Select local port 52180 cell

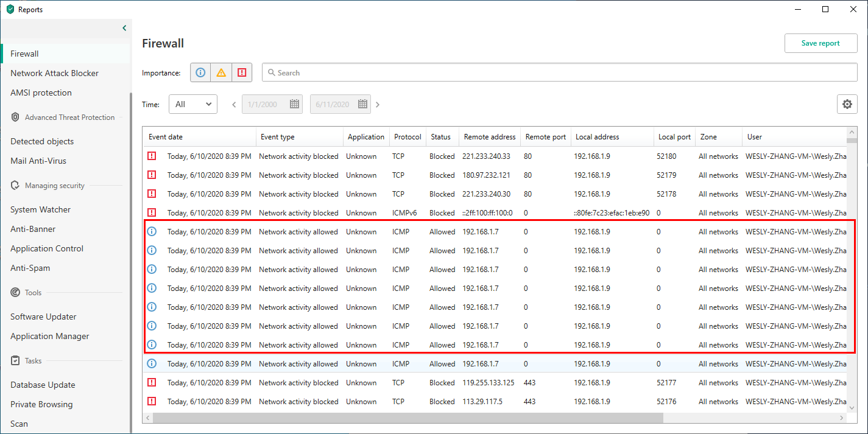[666, 156]
